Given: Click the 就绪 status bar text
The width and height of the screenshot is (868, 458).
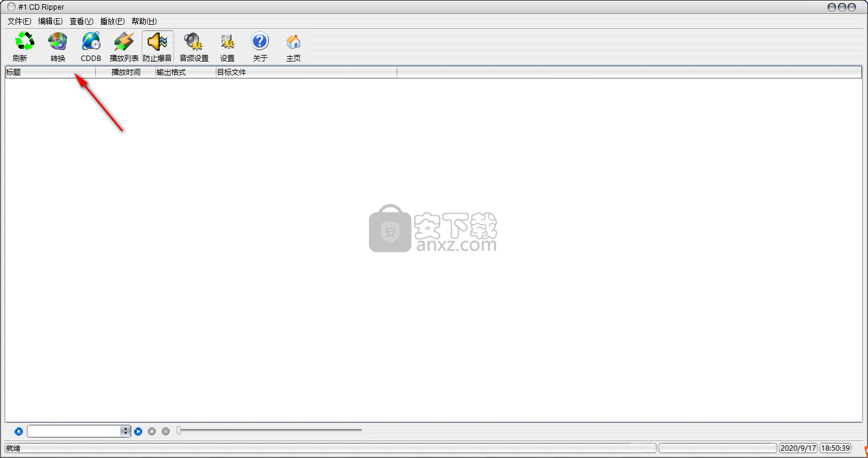Looking at the screenshot, I should [13, 448].
